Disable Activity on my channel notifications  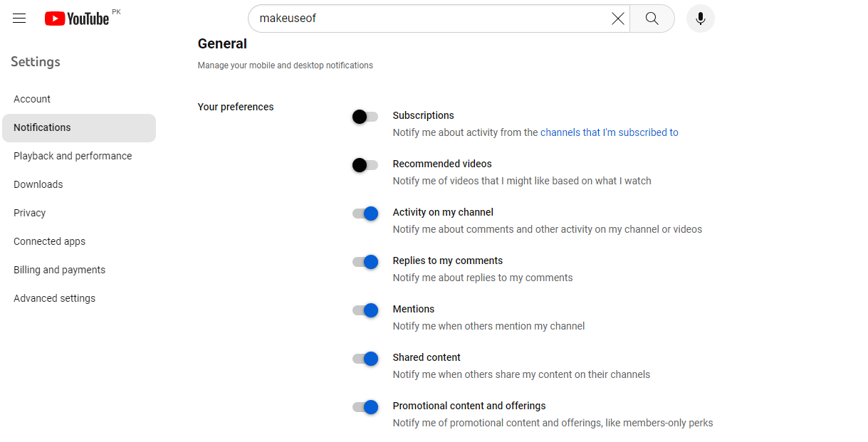[365, 214]
